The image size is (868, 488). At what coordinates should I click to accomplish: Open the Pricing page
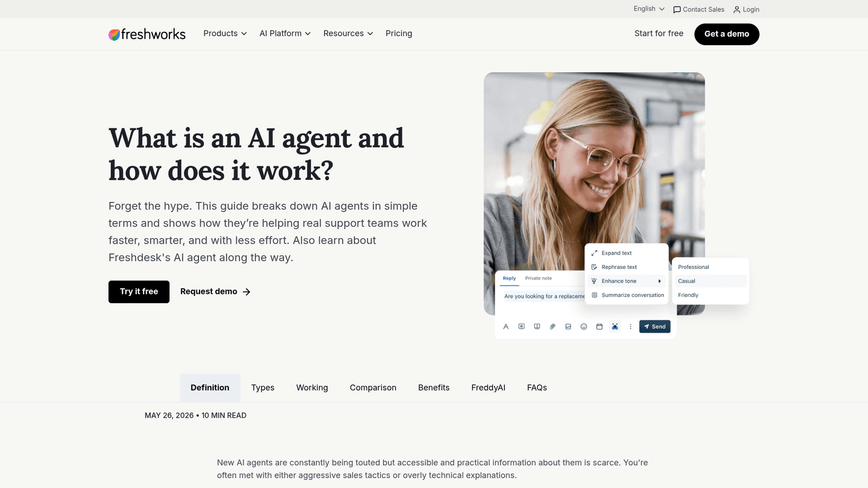(399, 34)
